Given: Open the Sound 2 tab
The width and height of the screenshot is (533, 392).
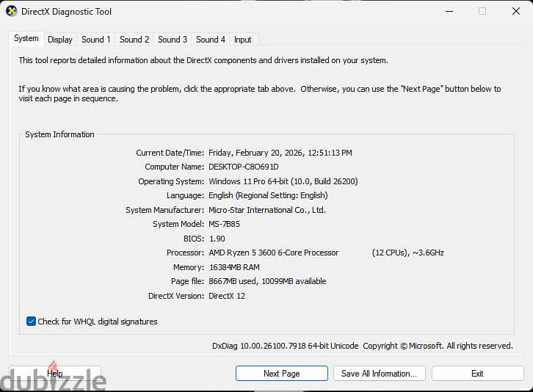Looking at the screenshot, I should click(x=134, y=40).
